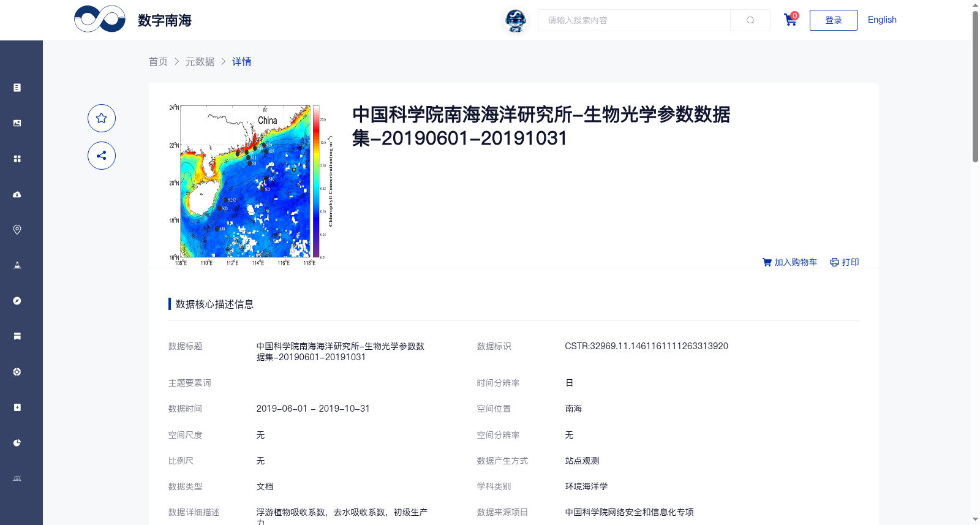Click the 站点观测 value
Image resolution: width=980 pixels, height=525 pixels.
point(582,461)
